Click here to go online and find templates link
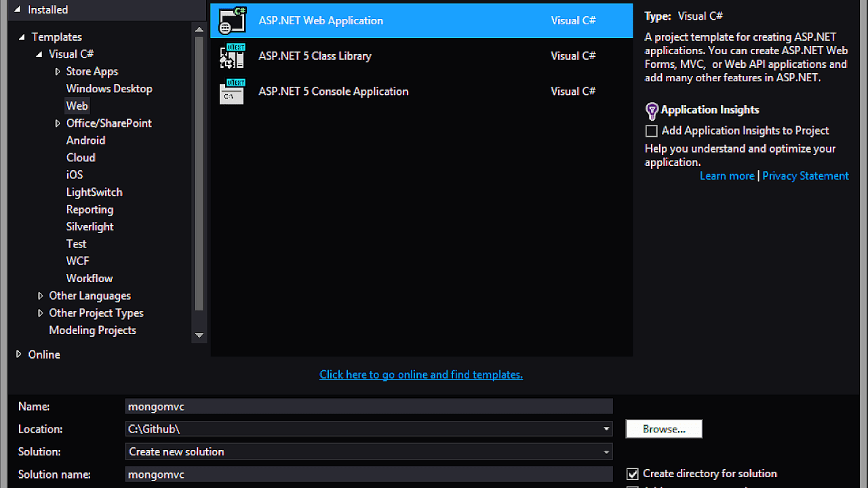Image resolution: width=868 pixels, height=488 pixels. coord(421,374)
